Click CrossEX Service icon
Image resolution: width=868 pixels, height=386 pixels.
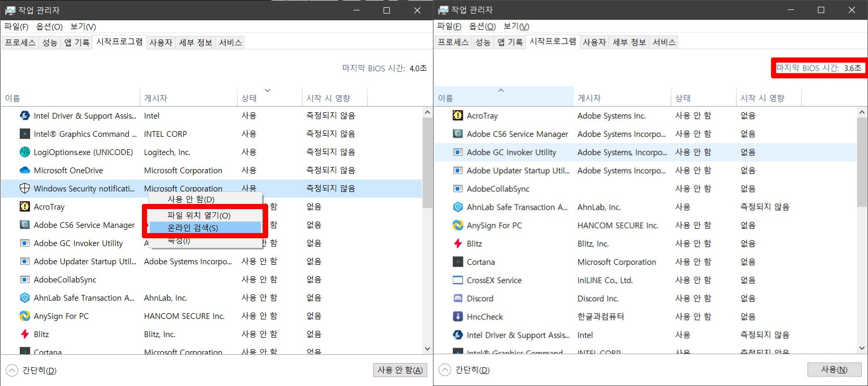click(457, 280)
